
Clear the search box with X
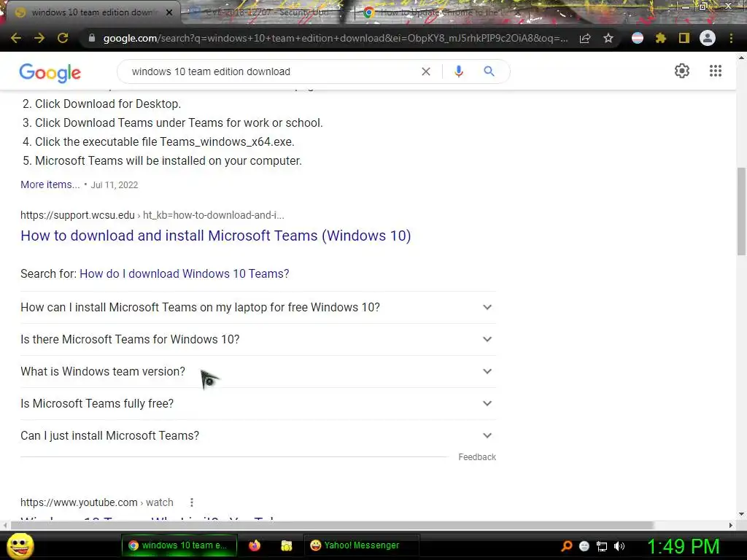tap(426, 71)
